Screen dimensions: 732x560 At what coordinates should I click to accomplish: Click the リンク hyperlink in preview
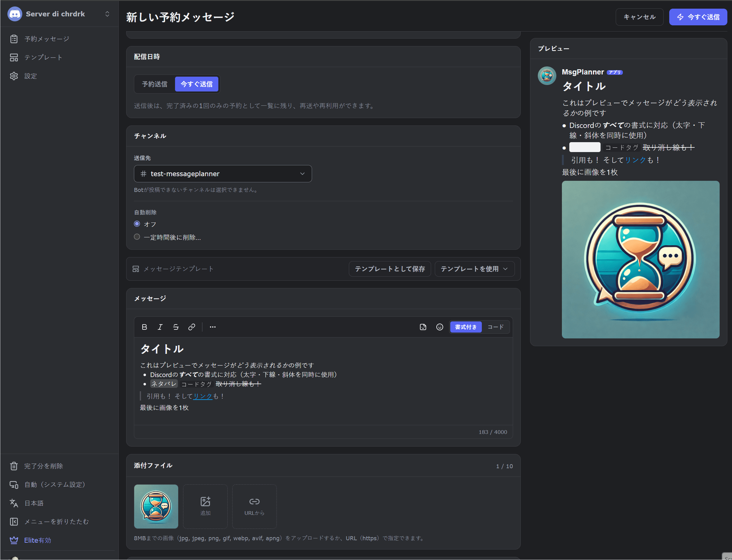pyautogui.click(x=635, y=160)
